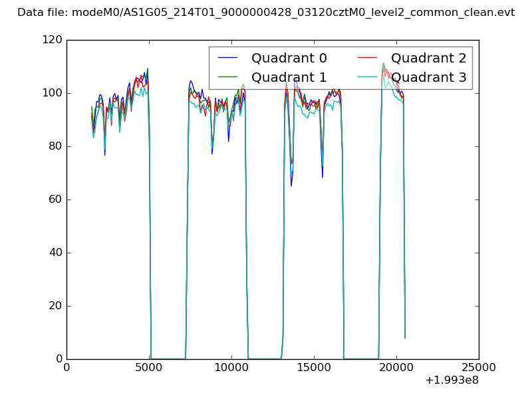Click the +1.993e8 axis offset label
This screenshot has width=532, height=399.
452,381
